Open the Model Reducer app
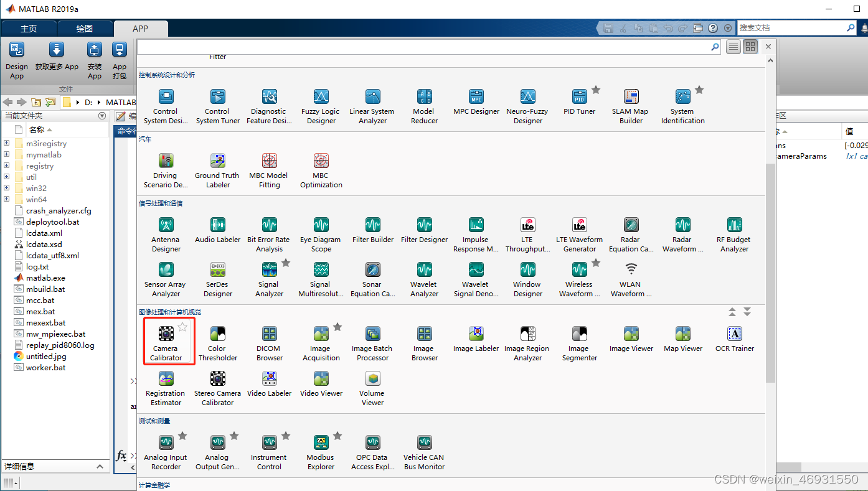Screen dimensions: 868x491 pyautogui.click(x=425, y=106)
